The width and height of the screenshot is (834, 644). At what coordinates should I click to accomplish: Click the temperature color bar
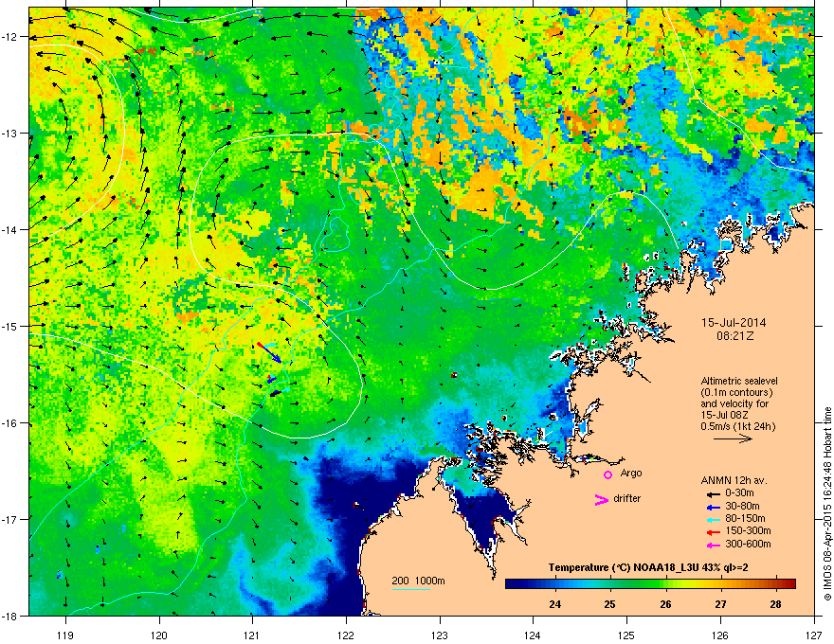[650, 584]
